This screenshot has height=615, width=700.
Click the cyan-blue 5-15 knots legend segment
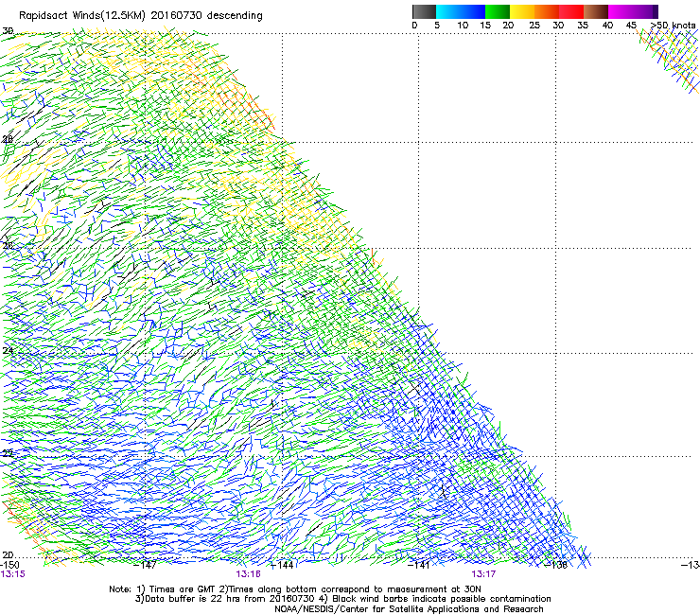[x=461, y=11]
